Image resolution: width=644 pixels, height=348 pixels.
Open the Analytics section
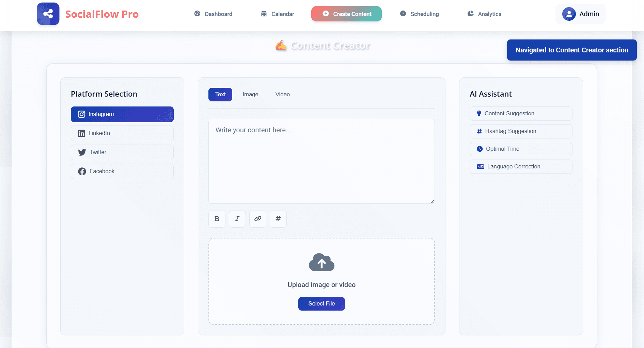(484, 14)
